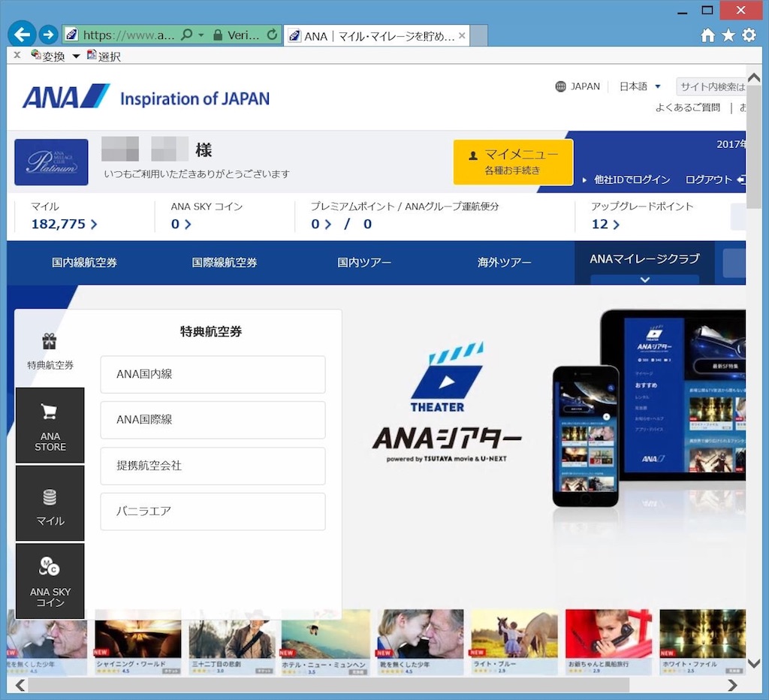Open 国内線航空券 navigation menu
The height and width of the screenshot is (700, 769).
click(84, 262)
